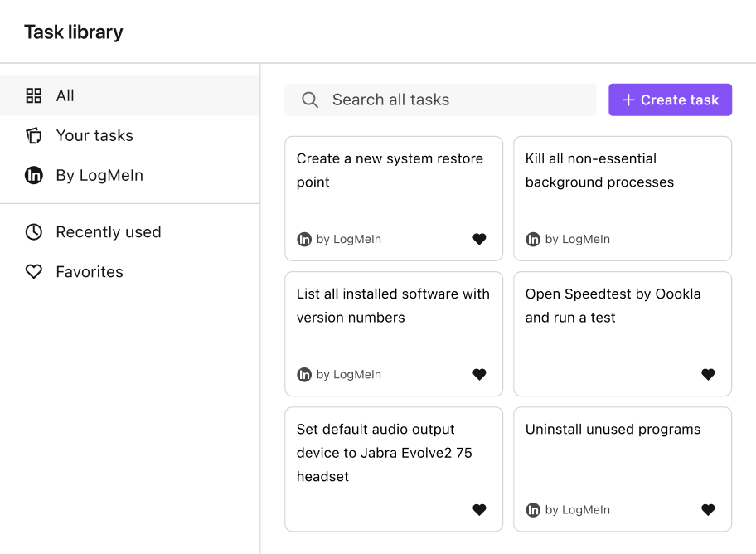Screen dimensions: 756x554
Task: Click the grid icon beside All
Action: click(x=34, y=95)
